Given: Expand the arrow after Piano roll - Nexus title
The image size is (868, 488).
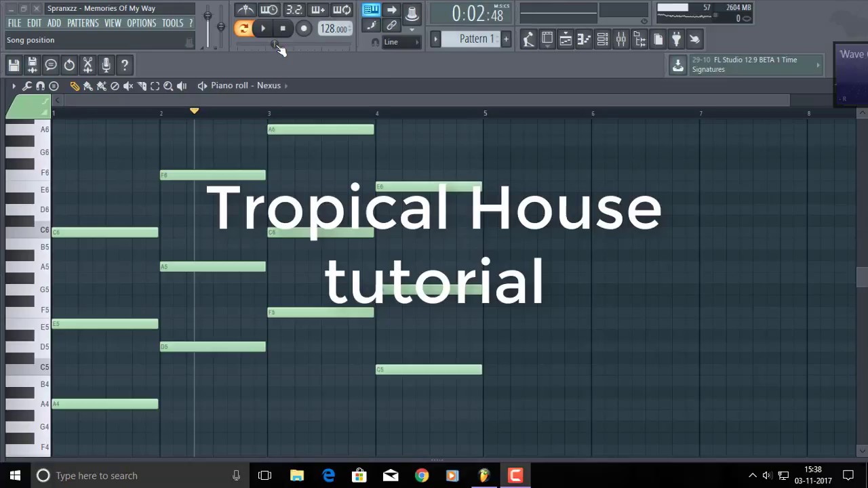Looking at the screenshot, I should point(286,85).
